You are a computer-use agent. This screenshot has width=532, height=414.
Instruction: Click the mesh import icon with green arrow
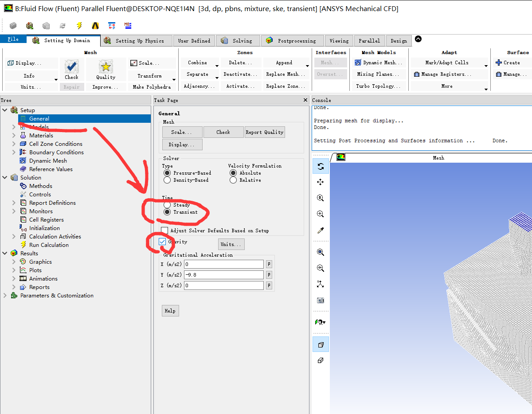[x=30, y=26]
